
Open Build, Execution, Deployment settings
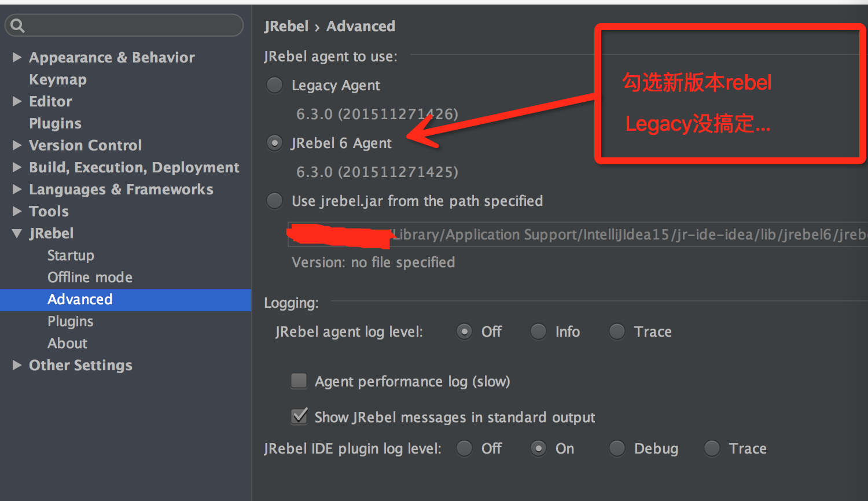click(134, 167)
